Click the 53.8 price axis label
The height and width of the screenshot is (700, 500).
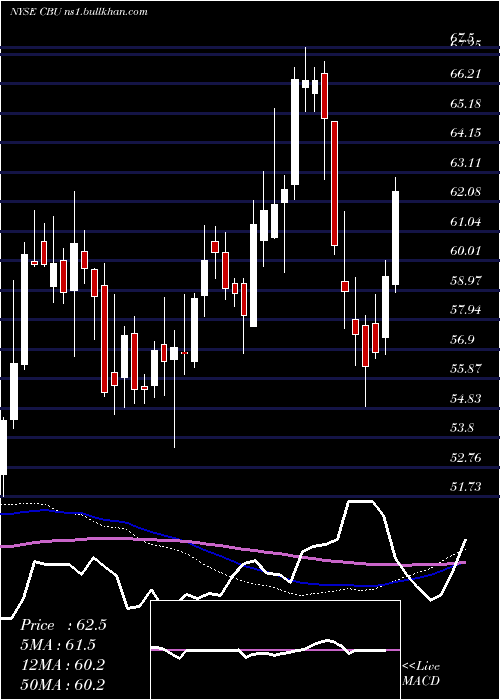pos(462,428)
